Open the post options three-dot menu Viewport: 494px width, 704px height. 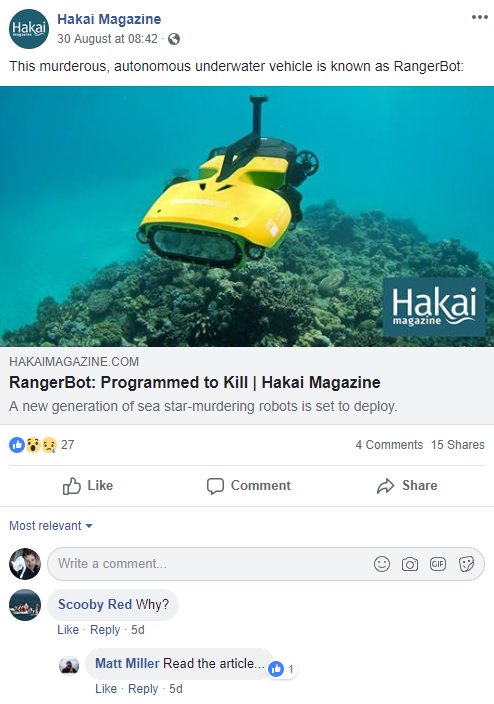pyautogui.click(x=479, y=17)
